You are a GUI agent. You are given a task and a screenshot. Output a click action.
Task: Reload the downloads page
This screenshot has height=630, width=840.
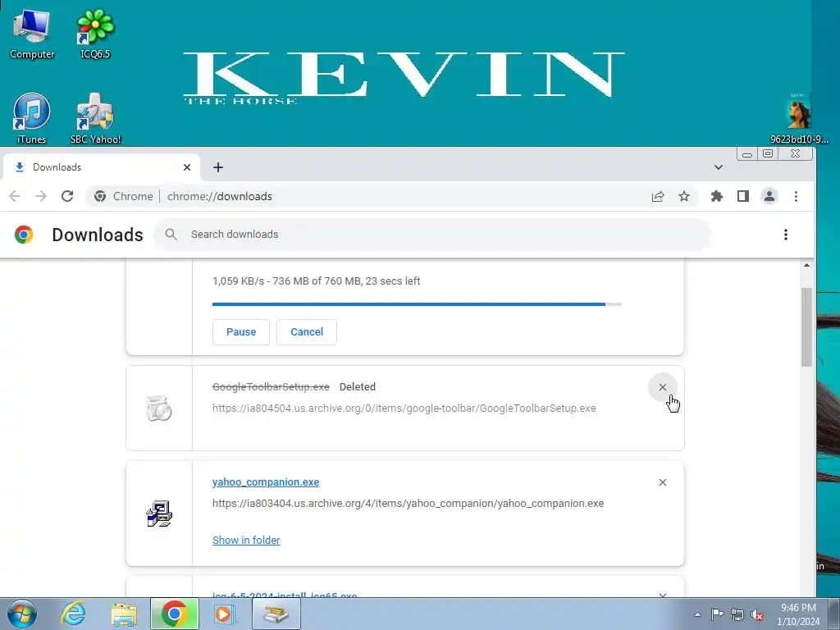67,196
